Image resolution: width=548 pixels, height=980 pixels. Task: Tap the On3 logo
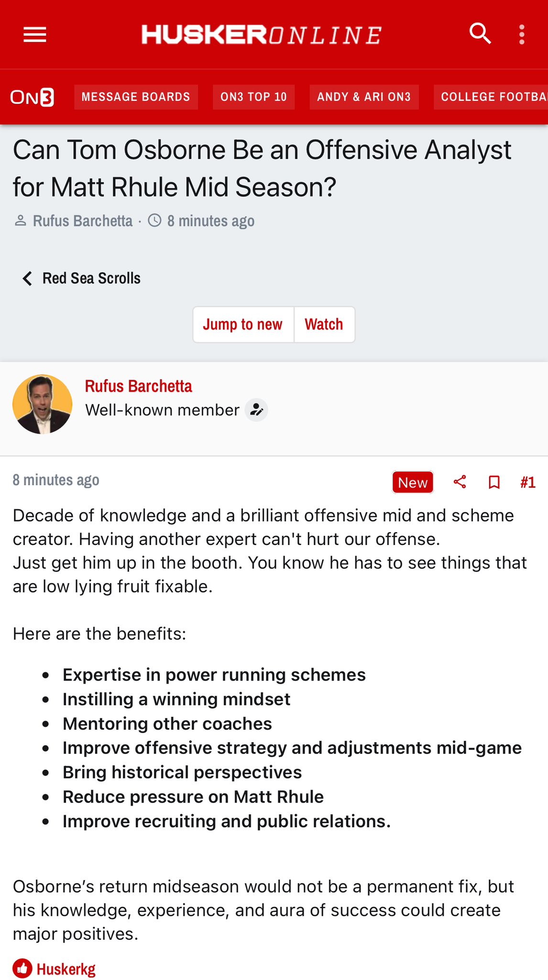[x=32, y=97]
